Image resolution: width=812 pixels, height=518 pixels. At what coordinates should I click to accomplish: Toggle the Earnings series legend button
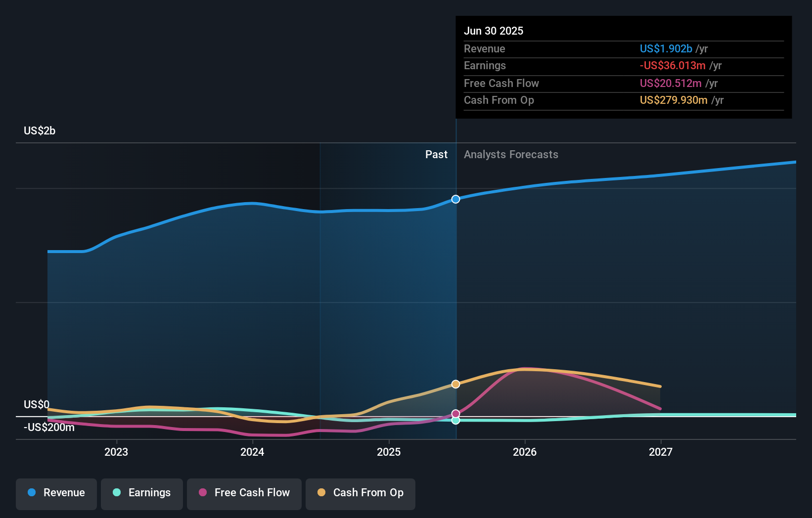pos(142,493)
